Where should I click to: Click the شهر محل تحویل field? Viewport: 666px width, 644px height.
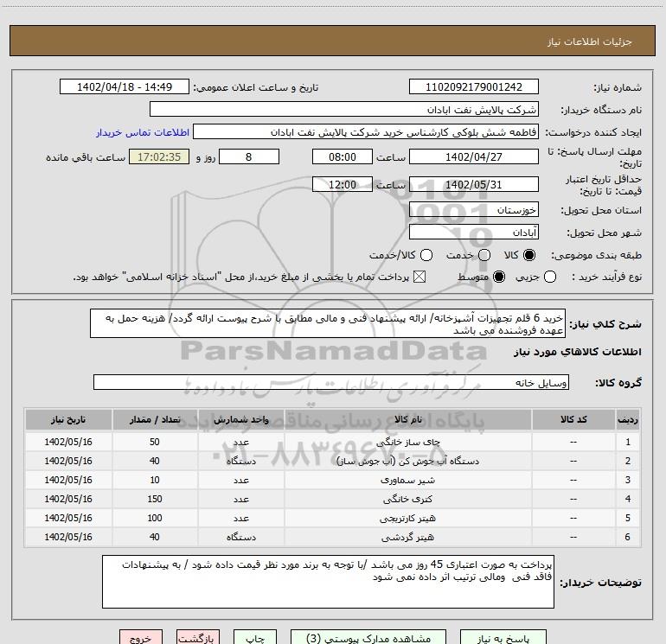[473, 233]
